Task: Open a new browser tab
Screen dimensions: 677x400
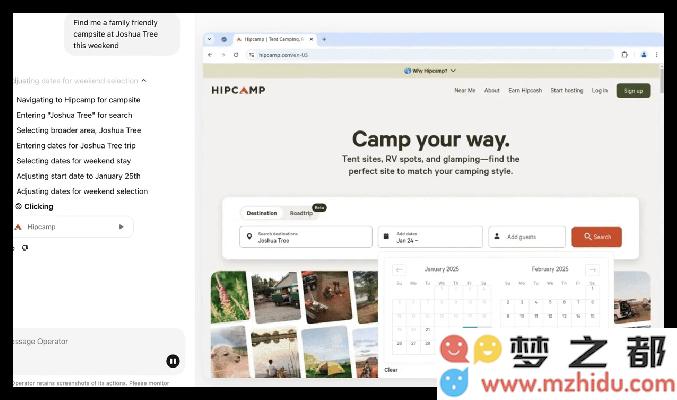Action: pos(324,39)
